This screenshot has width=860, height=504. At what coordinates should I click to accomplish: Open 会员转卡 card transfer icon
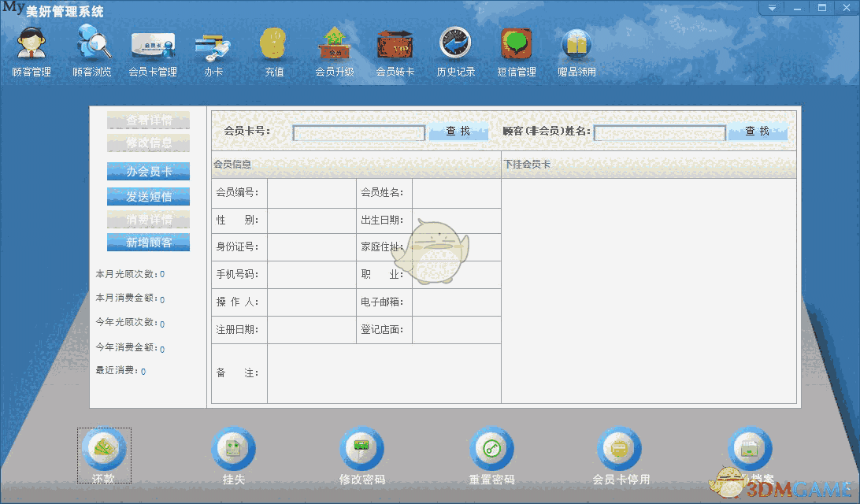point(395,44)
